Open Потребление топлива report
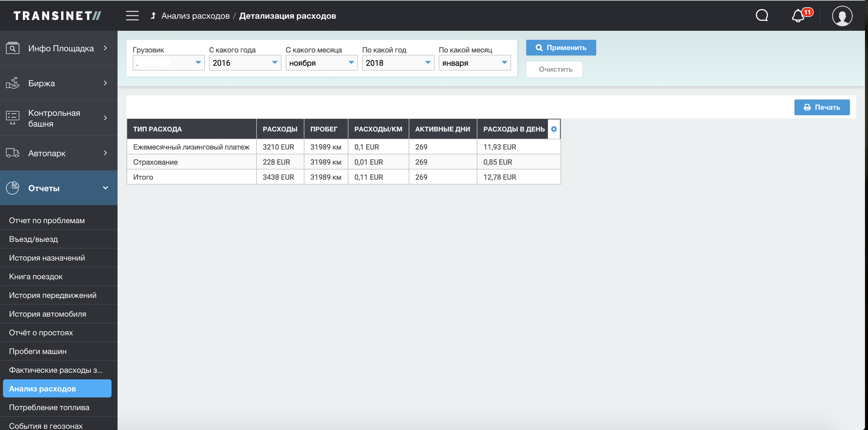Image resolution: width=868 pixels, height=430 pixels. (49, 407)
